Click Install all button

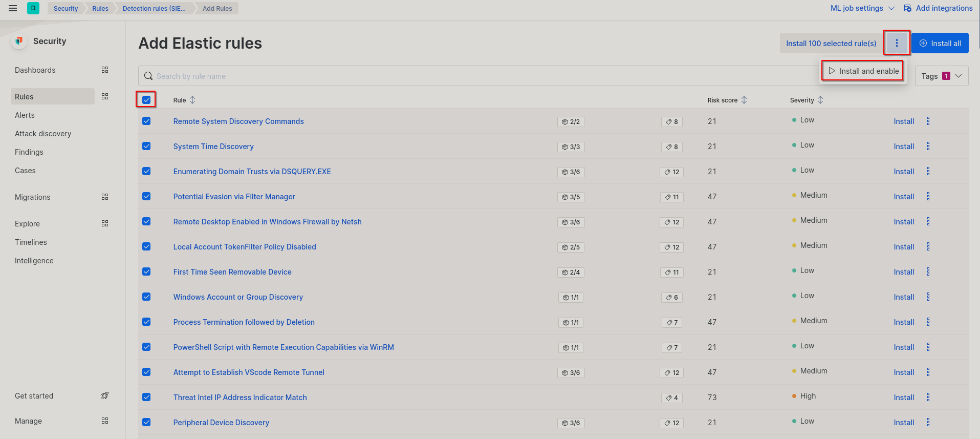click(940, 43)
